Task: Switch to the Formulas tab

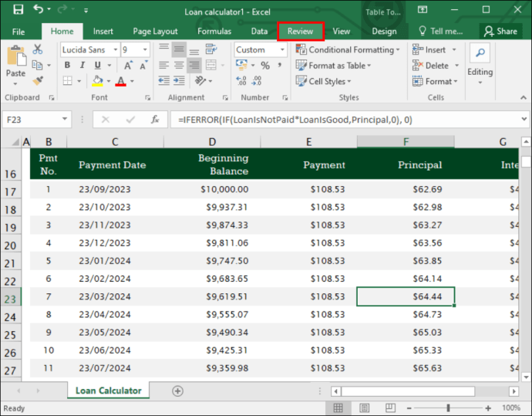Action: click(x=214, y=31)
